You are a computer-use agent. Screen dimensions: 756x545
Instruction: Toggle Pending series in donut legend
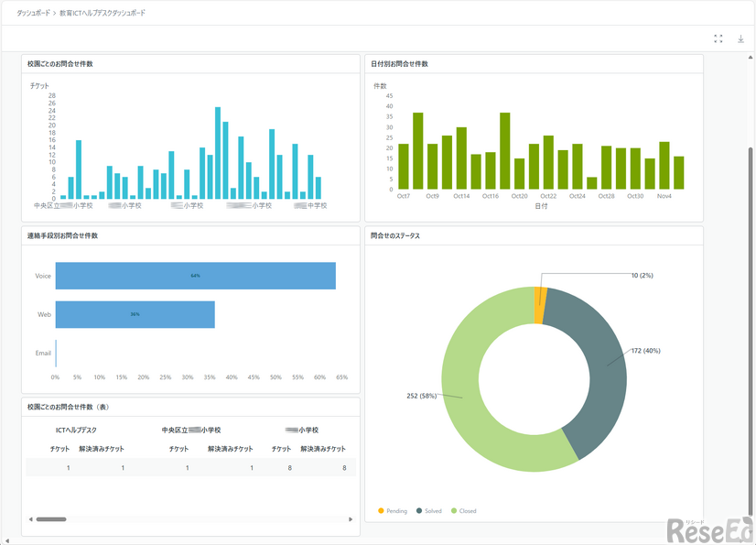393,511
